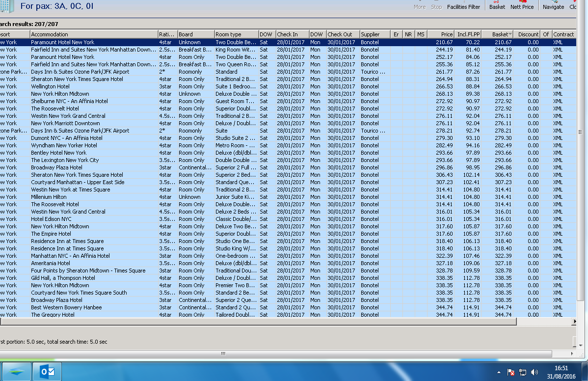
Task: Sort by the Price column header
Action: click(441, 34)
